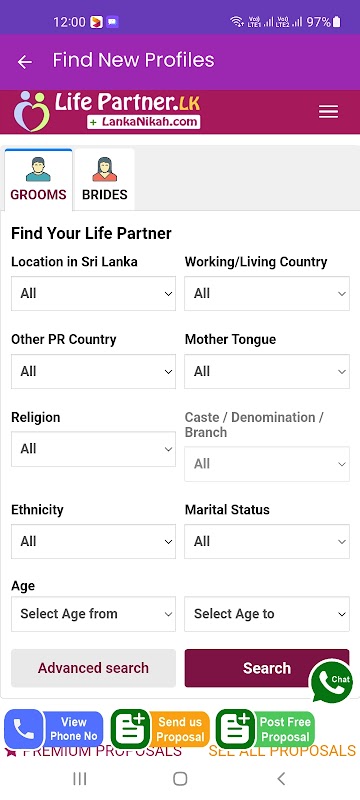Tap Post Free Proposal document icon

[236, 729]
